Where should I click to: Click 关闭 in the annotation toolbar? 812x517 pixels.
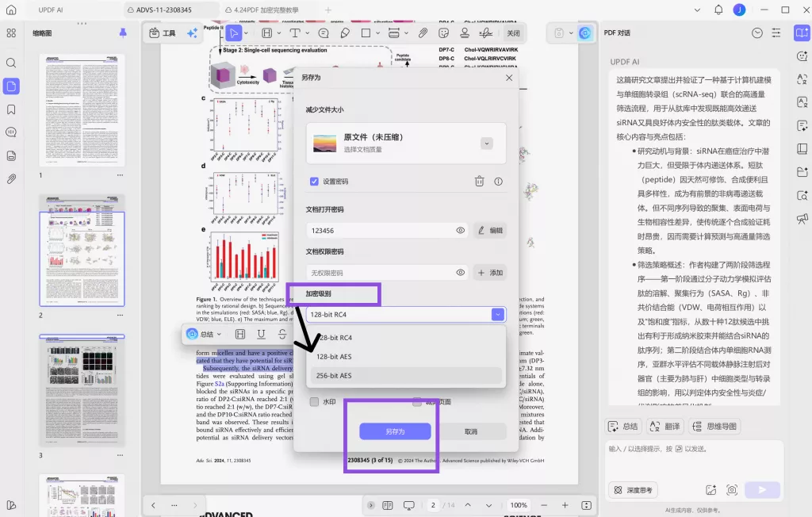[513, 33]
